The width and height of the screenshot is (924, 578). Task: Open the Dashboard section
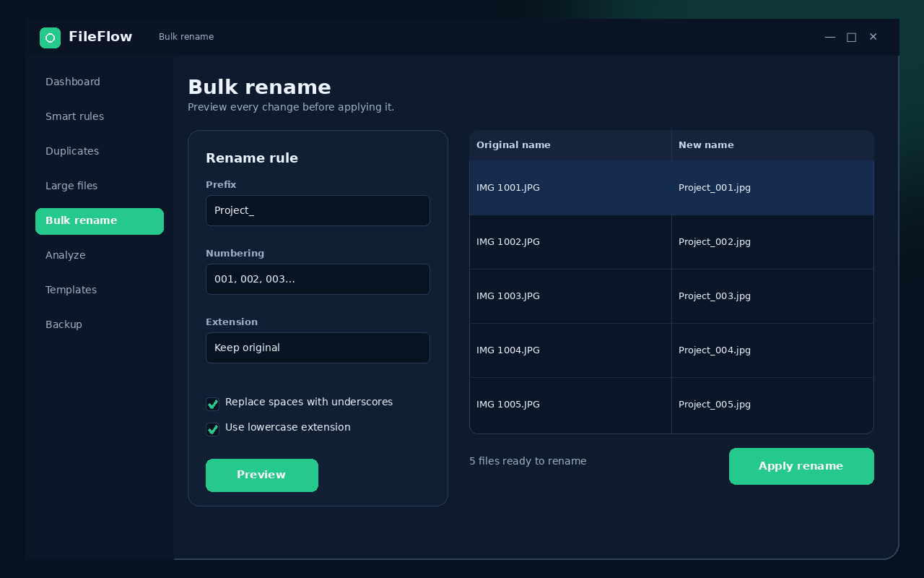click(100, 82)
